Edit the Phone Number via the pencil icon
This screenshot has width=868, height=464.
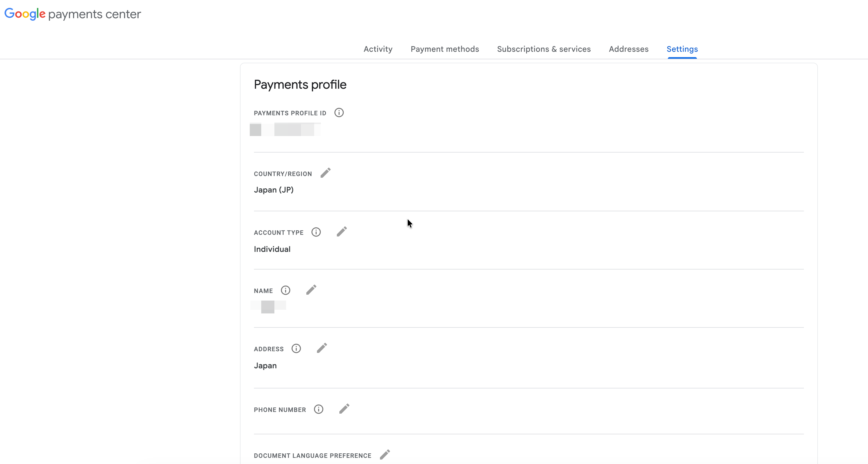pos(344,408)
